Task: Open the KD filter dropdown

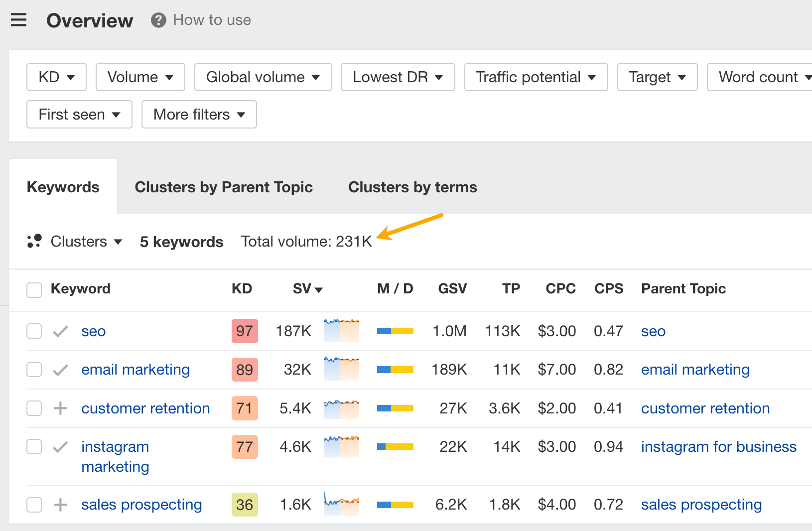Action: [56, 77]
